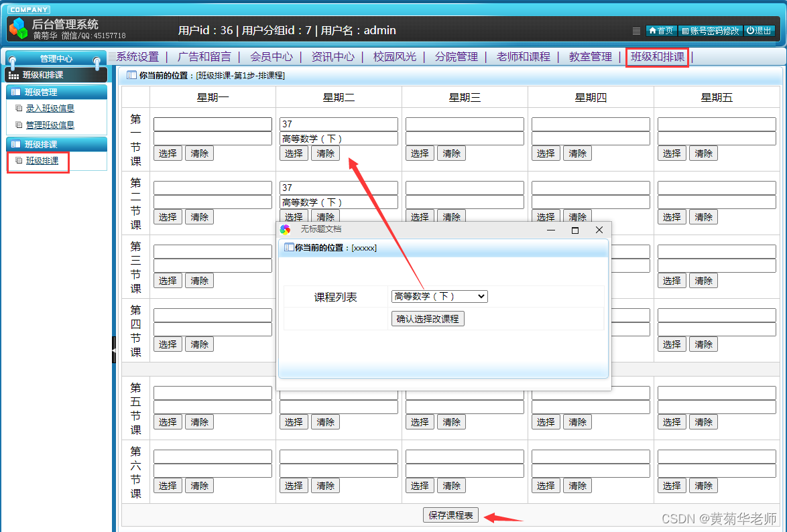787x532 pixels.
Task: Open the 课程列表 dropdown showing 高等数学（下）
Action: pyautogui.click(x=439, y=297)
